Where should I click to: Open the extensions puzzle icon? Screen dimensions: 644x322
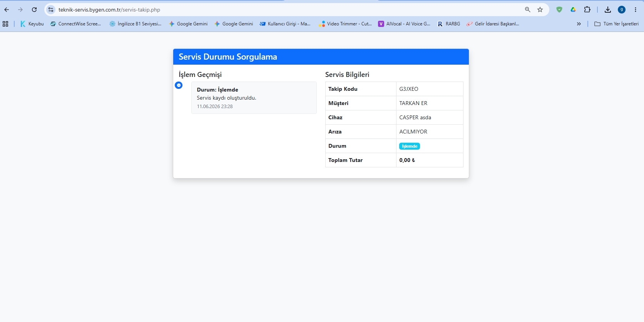587,10
